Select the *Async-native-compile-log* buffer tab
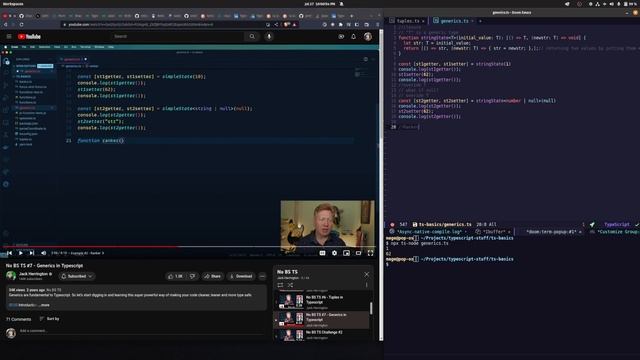640x360 pixels. click(x=429, y=232)
